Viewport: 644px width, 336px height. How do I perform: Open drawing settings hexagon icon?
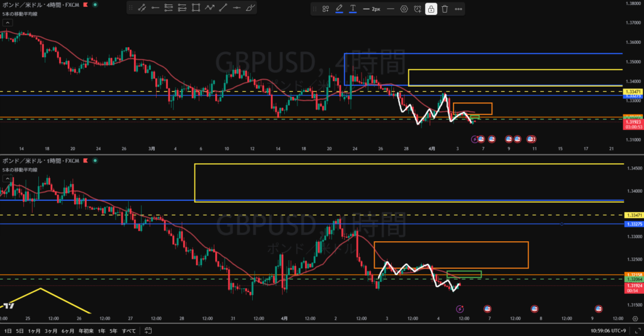pos(404,9)
